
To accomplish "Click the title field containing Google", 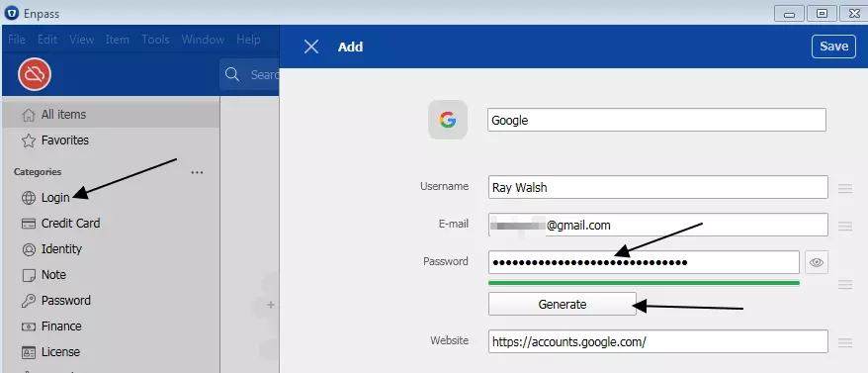I will (656, 120).
